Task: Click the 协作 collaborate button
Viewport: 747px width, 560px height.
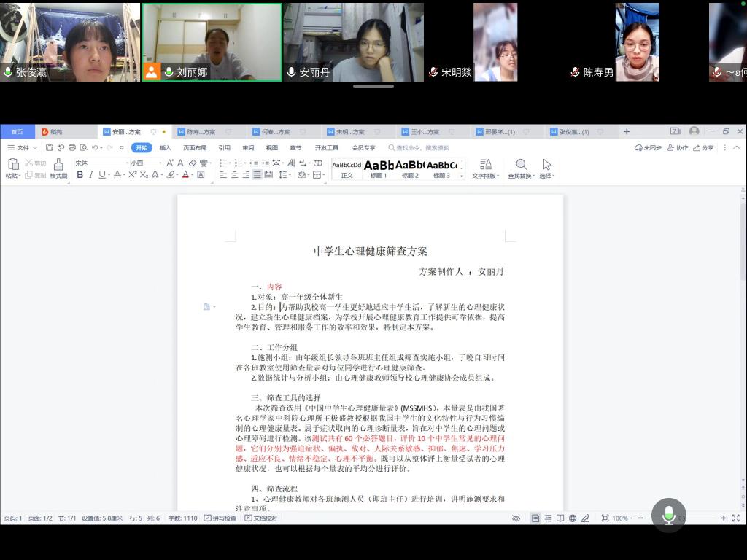Action: tap(678, 148)
